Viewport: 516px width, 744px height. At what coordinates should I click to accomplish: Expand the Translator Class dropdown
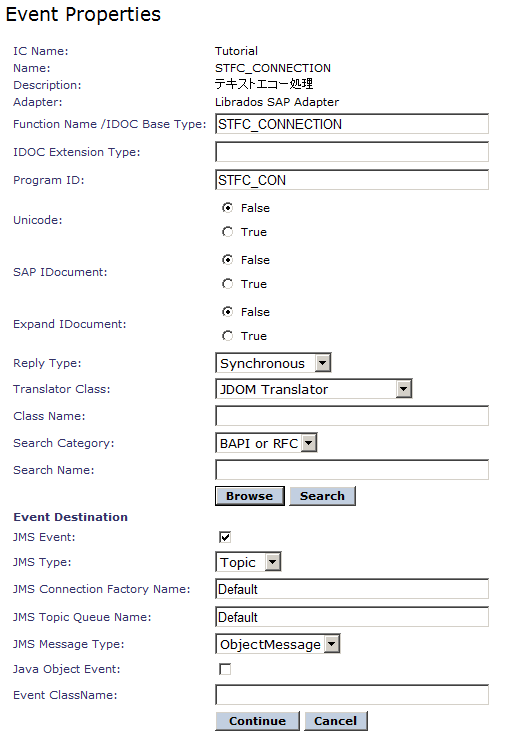point(313,389)
